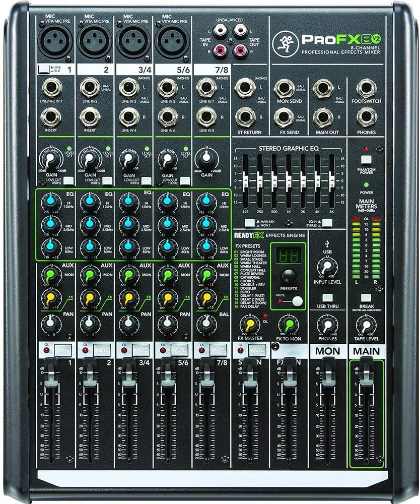Image resolution: width=420 pixels, height=504 pixels.
Task: Mute channel 3/4
Action: [x=141, y=350]
